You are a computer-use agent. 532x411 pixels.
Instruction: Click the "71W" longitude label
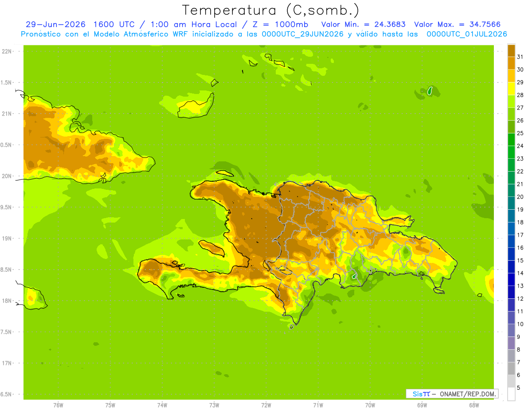318,405
